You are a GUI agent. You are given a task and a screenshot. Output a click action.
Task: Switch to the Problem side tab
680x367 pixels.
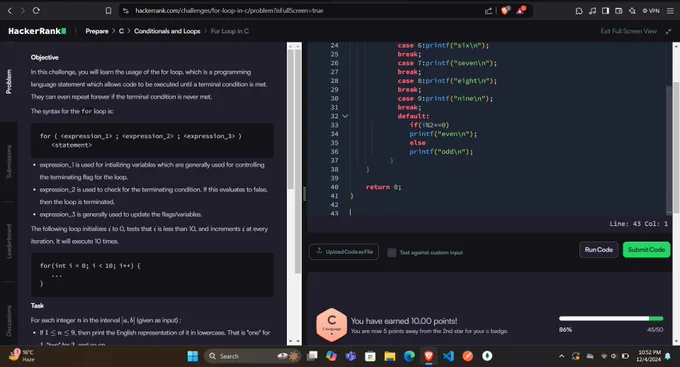pos(9,82)
